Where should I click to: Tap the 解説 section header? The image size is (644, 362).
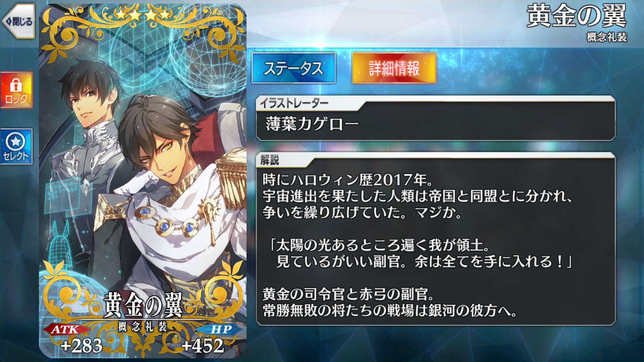269,160
